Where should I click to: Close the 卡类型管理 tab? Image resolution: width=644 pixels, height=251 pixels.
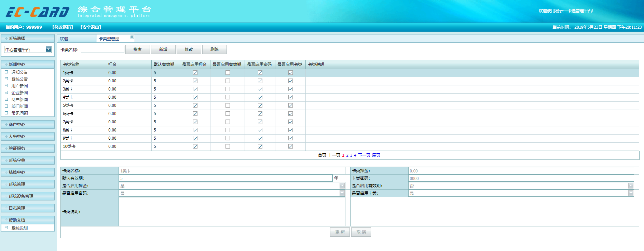coord(132,37)
